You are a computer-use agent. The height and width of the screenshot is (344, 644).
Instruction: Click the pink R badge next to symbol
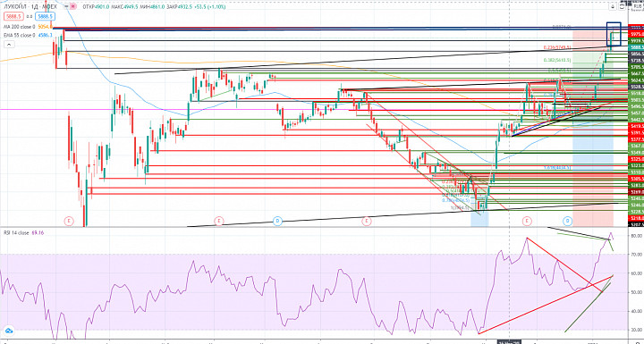coord(73,6)
